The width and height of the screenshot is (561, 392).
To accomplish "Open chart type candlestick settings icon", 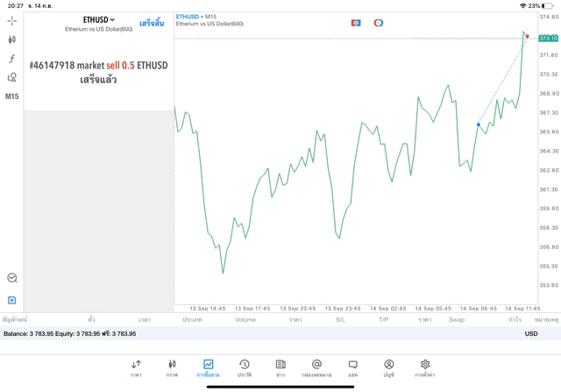I will (12, 39).
